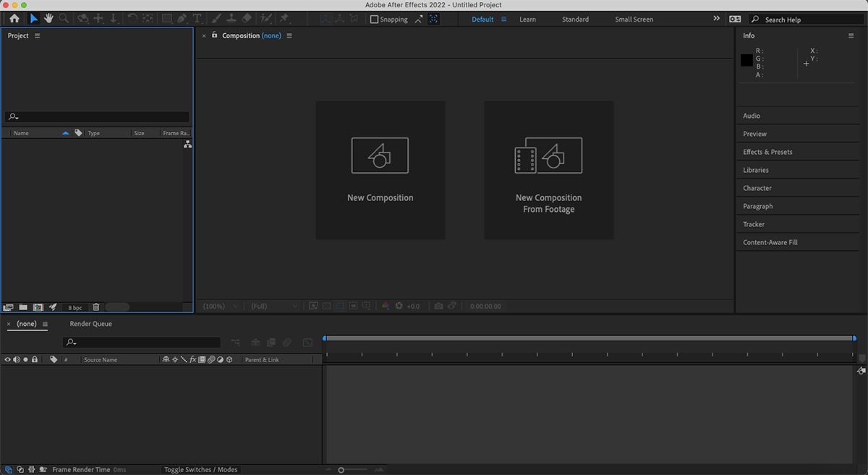This screenshot has height=475, width=868.
Task: Activate the Zoom tool
Action: coord(64,18)
